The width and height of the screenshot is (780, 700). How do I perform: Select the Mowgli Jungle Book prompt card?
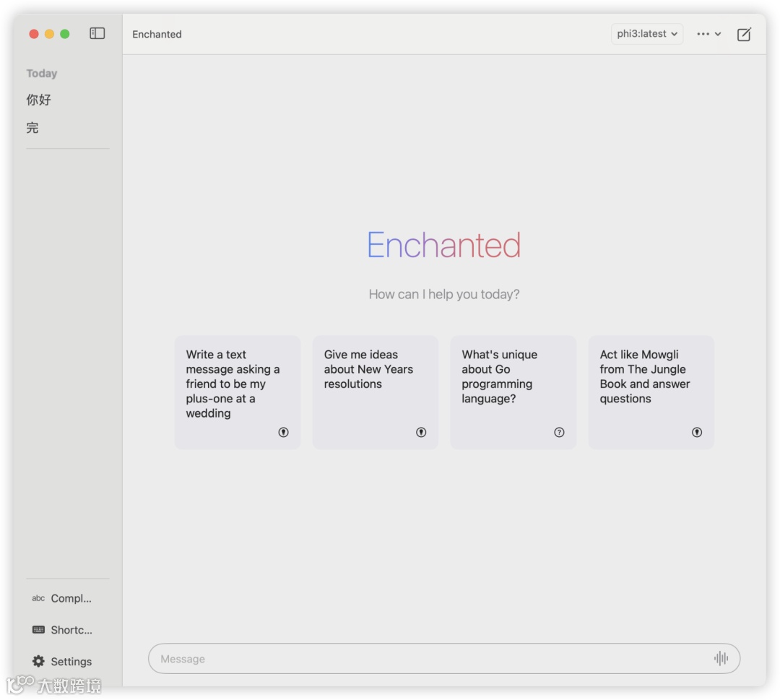[x=651, y=392]
